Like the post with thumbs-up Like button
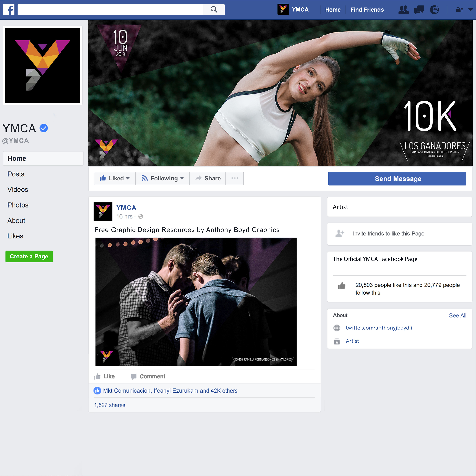The width and height of the screenshot is (476, 476). (x=104, y=376)
